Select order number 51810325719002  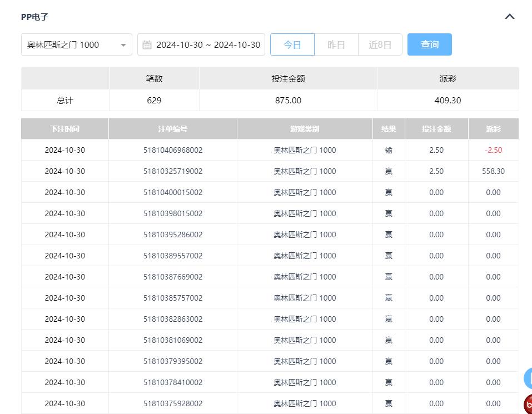click(x=172, y=171)
